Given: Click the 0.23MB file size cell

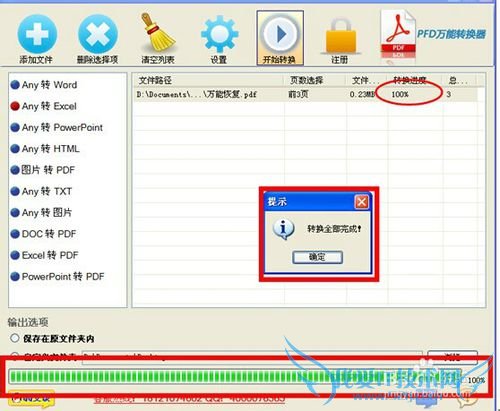Looking at the screenshot, I should tap(362, 94).
